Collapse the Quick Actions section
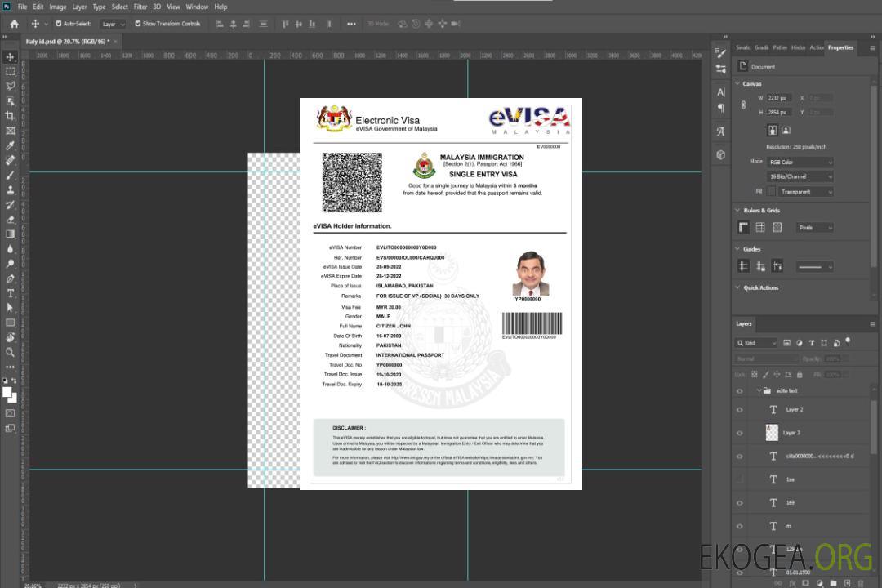This screenshot has height=588, width=882. 737,287
